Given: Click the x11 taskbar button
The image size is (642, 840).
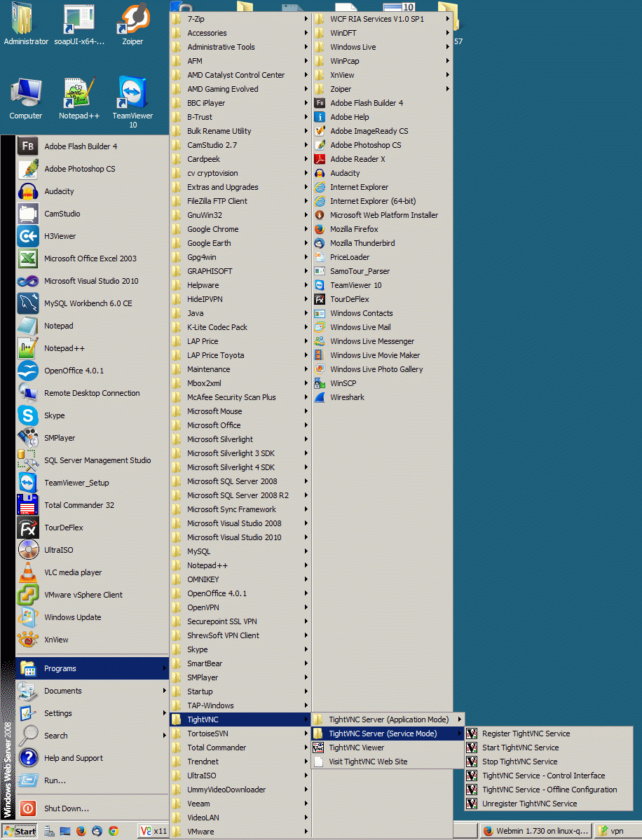Looking at the screenshot, I should pos(153,832).
